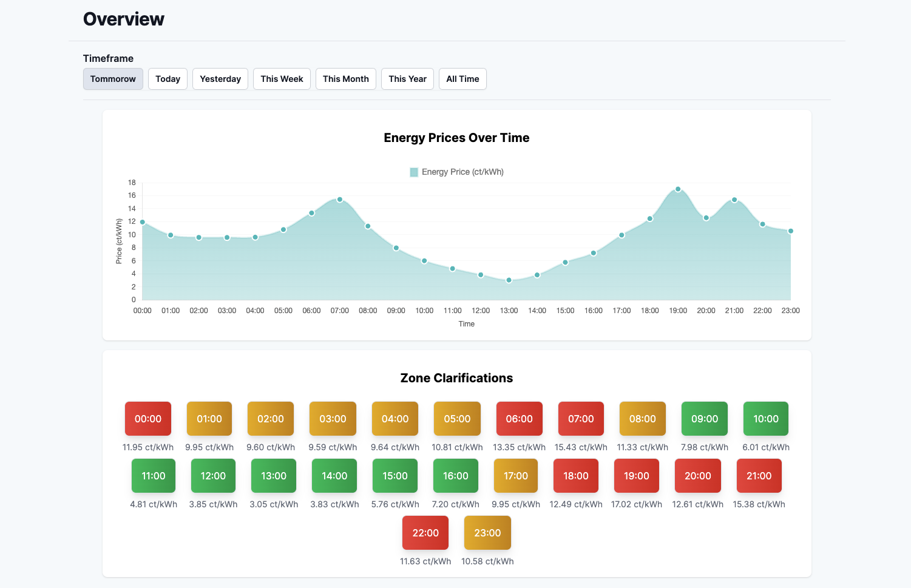
Task: Click the 10:00 chart data point
Action: [424, 261]
